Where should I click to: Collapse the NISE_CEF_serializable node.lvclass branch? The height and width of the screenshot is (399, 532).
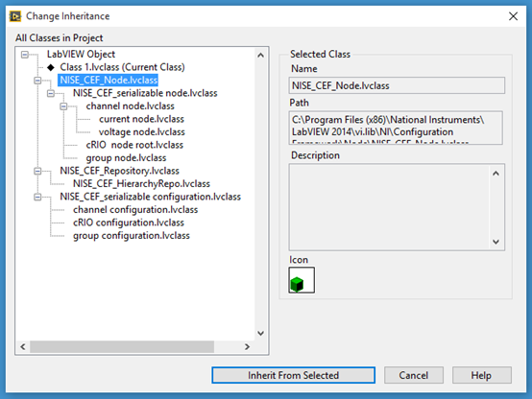tap(51, 93)
